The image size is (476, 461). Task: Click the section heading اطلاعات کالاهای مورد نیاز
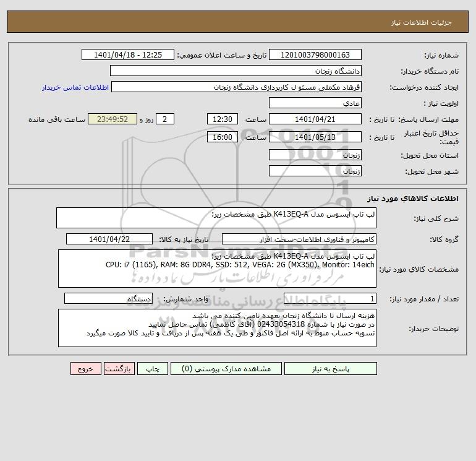pyautogui.click(x=413, y=199)
